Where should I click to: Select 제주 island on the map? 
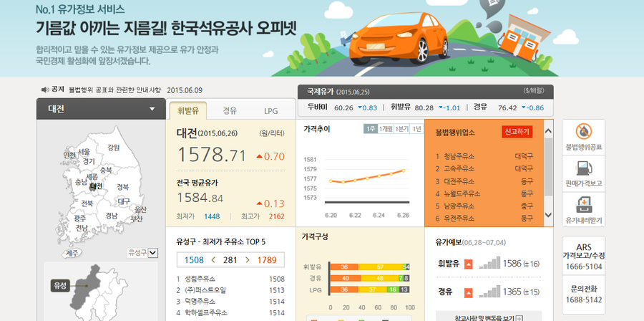pos(72,252)
